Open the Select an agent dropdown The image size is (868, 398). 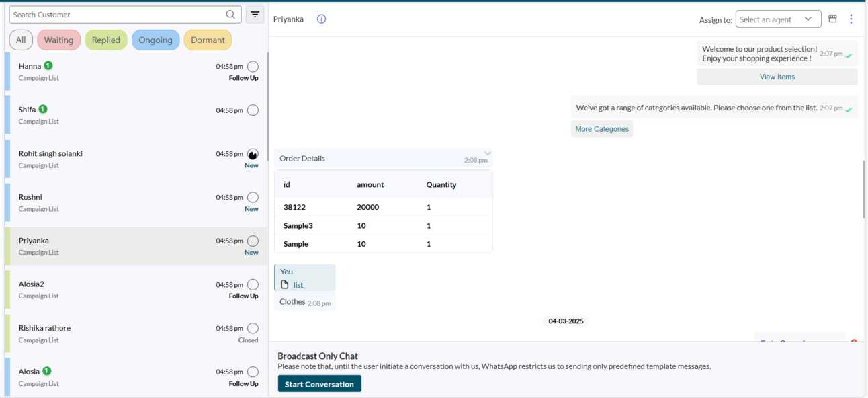[x=778, y=19]
